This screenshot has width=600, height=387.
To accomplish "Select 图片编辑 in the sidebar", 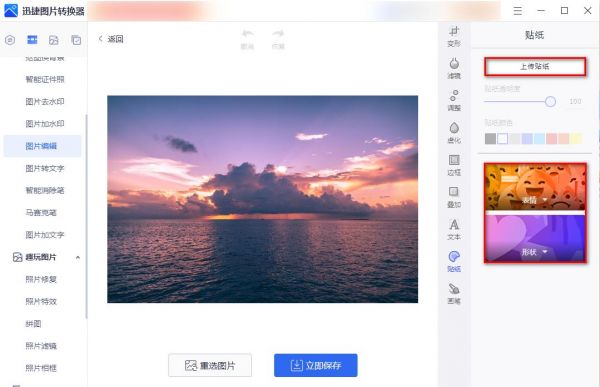I will (x=42, y=146).
